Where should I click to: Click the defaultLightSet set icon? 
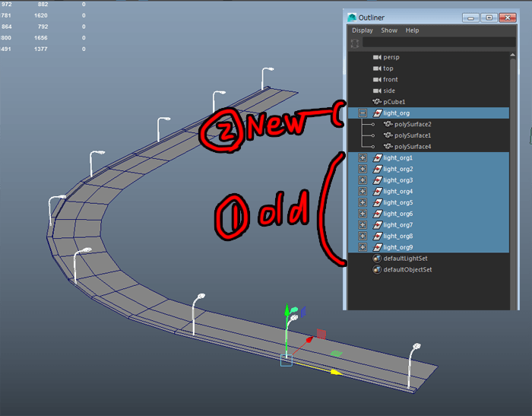pyautogui.click(x=377, y=259)
